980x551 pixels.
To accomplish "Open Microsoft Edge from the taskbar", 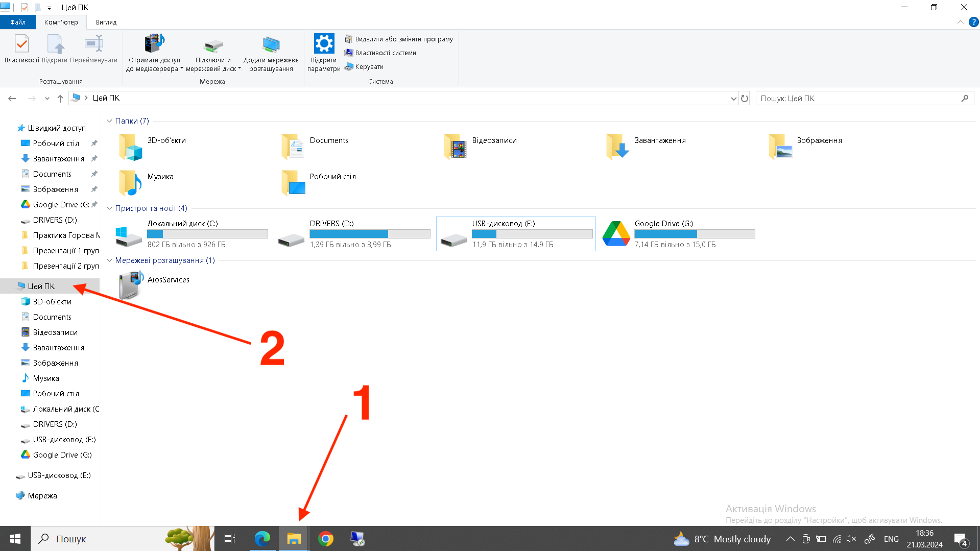I will [262, 539].
